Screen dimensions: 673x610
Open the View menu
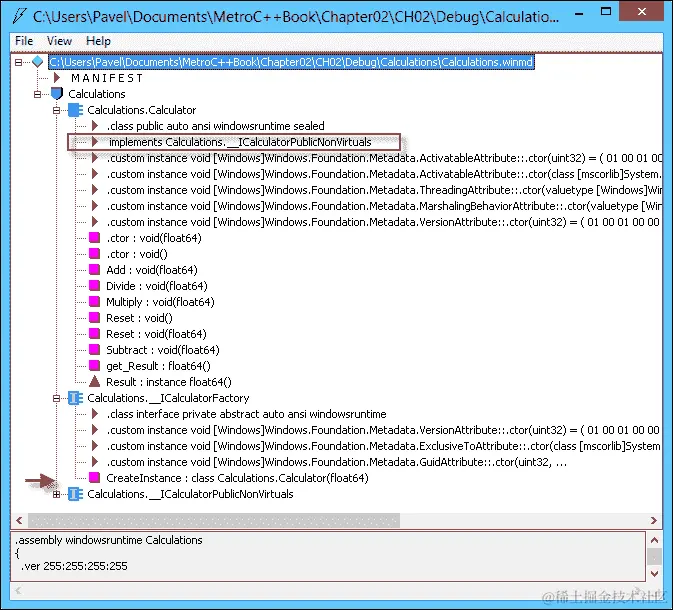[x=59, y=41]
